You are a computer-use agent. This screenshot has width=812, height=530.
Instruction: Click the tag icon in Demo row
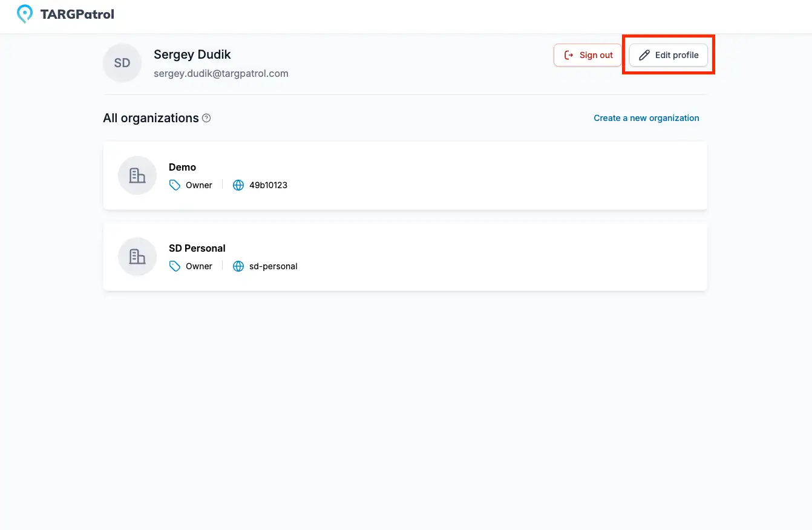click(175, 185)
